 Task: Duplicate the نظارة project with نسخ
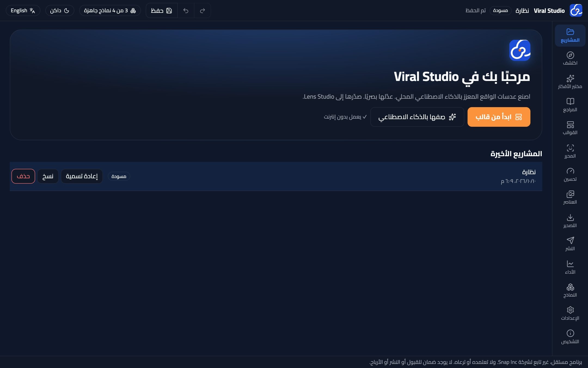[x=48, y=176]
